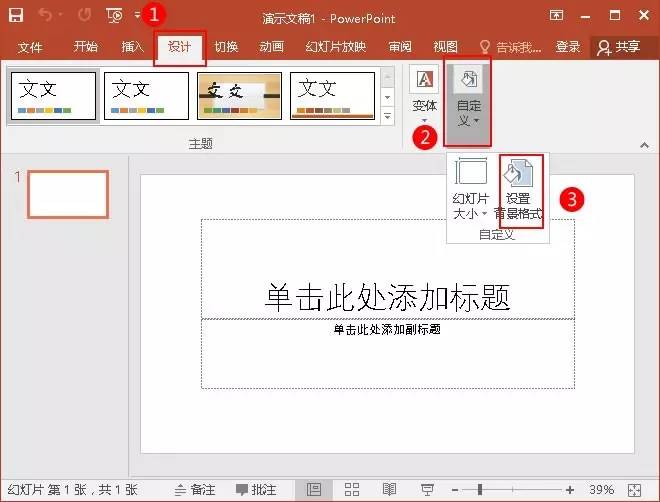The image size is (660, 502).
Task: Click 设置背景格式 (Format Background) icon
Action: 520,190
